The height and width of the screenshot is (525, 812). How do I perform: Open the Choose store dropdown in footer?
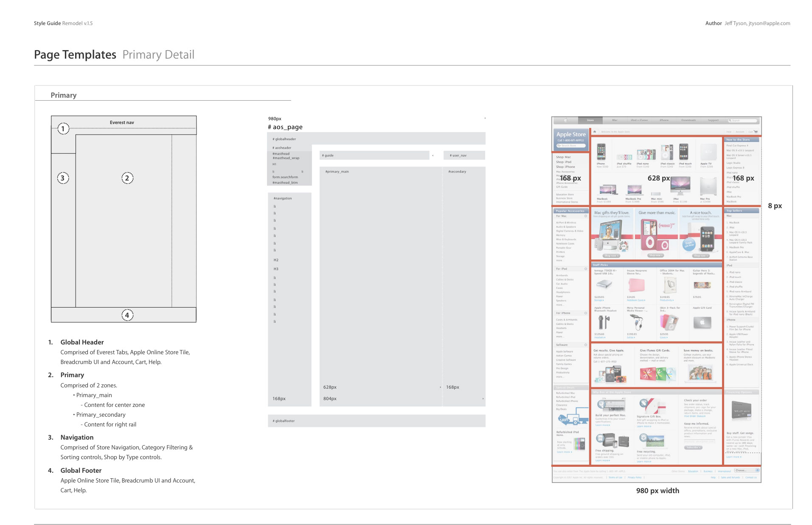747,470
